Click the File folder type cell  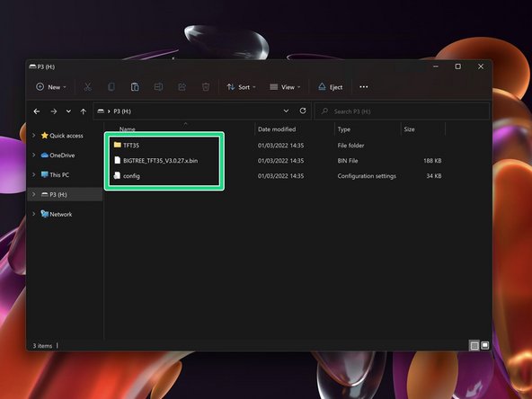click(x=350, y=146)
